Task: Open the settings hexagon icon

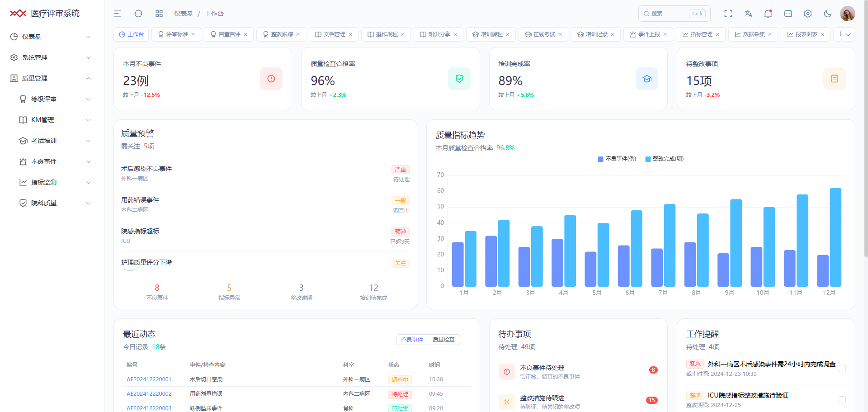Action: (x=808, y=14)
